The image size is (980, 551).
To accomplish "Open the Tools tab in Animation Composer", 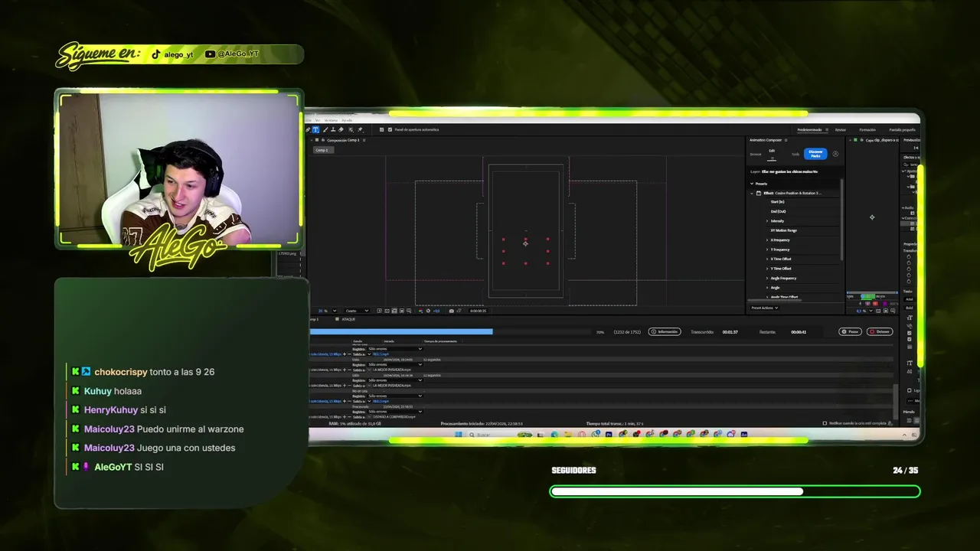I will click(795, 154).
